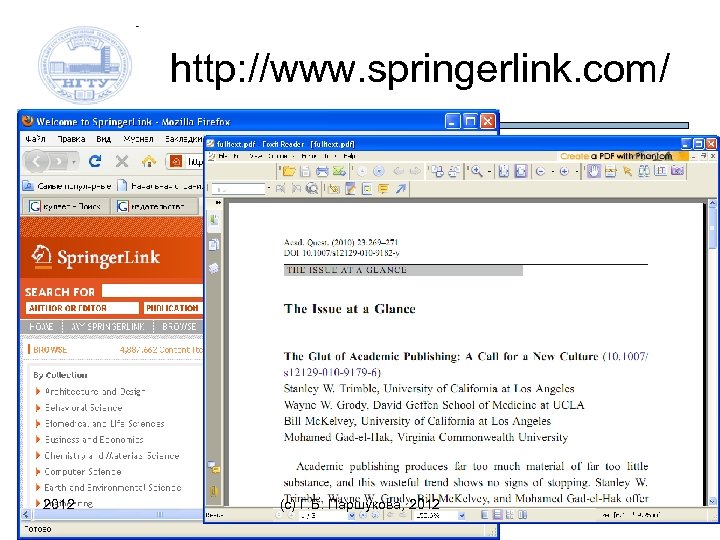Screen dimensions: 720x540
Task: Click PUBLICATION search option
Action: pos(173,308)
